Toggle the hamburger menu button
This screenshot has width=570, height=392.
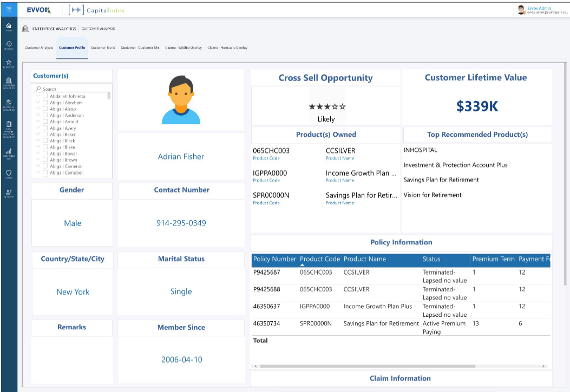click(x=8, y=9)
